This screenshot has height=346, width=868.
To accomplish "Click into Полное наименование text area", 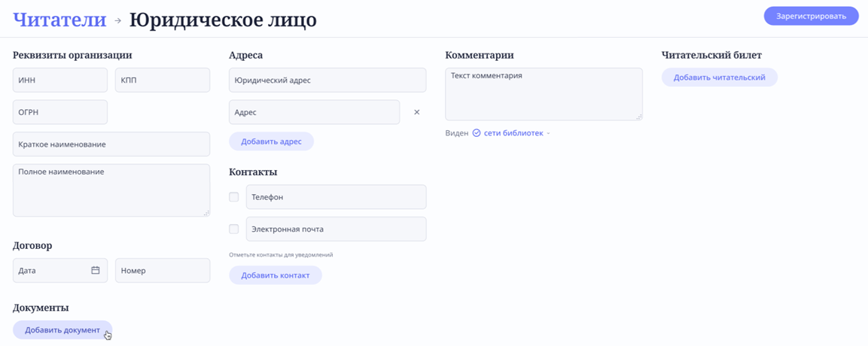I will click(x=111, y=190).
